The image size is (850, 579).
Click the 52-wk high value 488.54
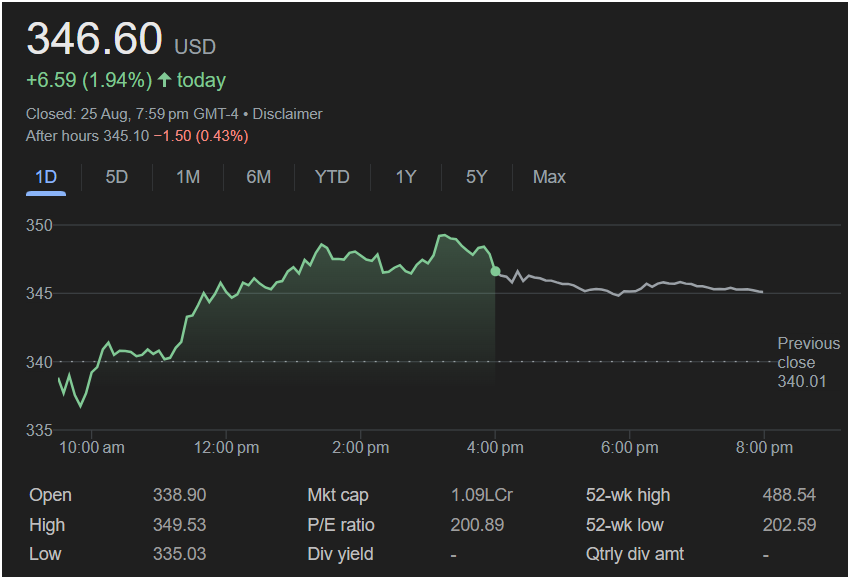(x=789, y=495)
